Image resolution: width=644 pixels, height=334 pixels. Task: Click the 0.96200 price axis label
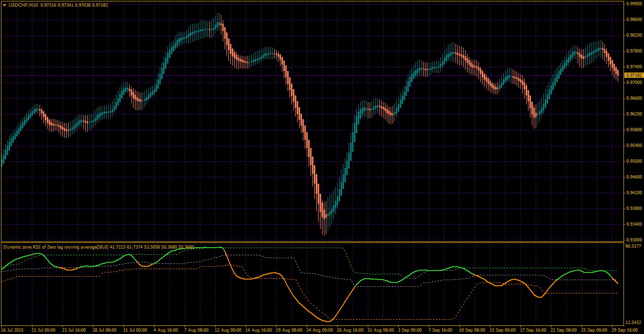click(634, 114)
